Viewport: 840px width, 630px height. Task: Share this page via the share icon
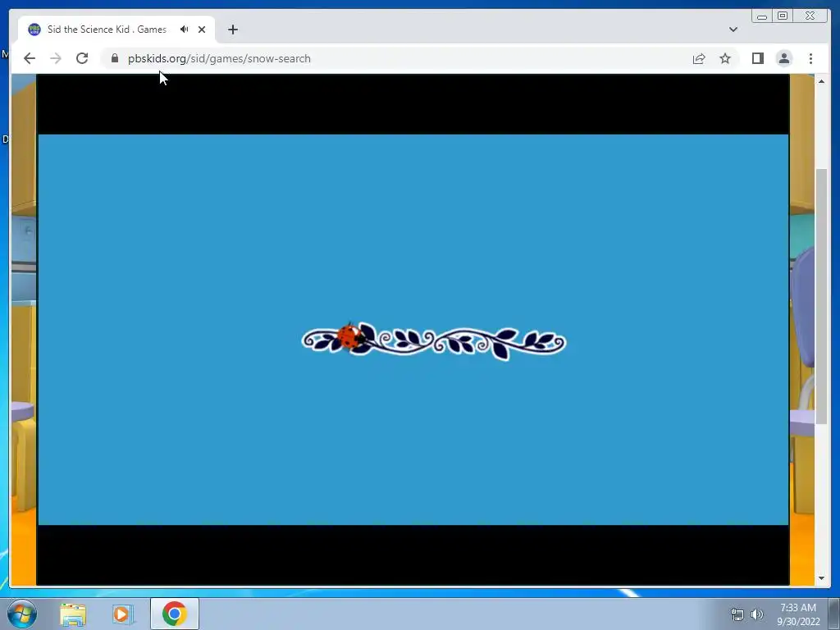699,58
